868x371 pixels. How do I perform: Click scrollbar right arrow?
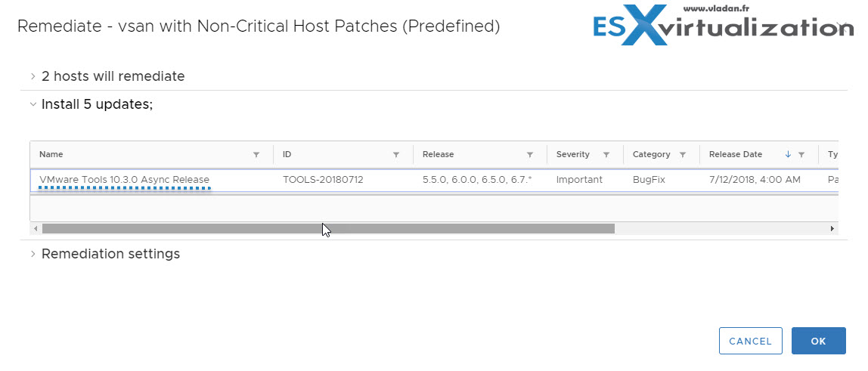point(832,228)
